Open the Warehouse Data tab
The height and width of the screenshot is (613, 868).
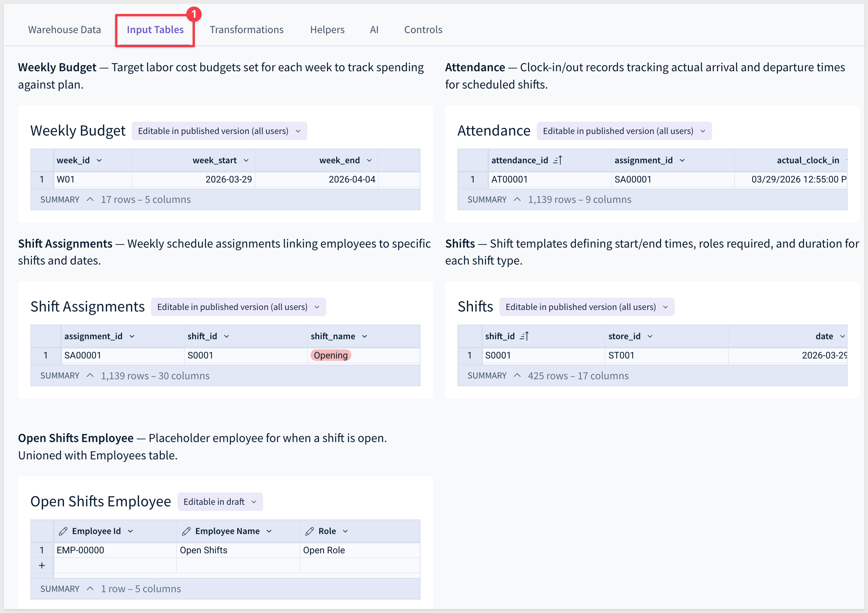(64, 30)
